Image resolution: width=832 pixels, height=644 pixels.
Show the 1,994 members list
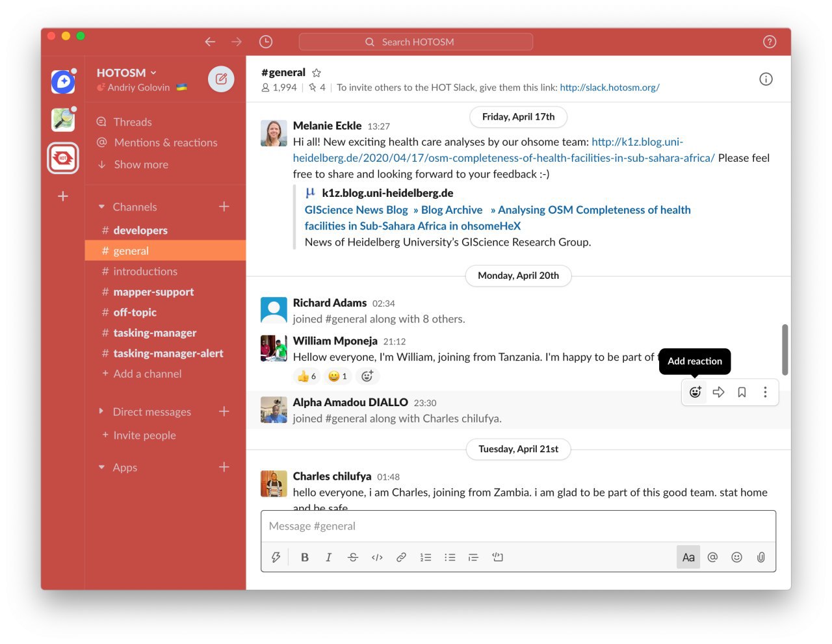click(279, 87)
